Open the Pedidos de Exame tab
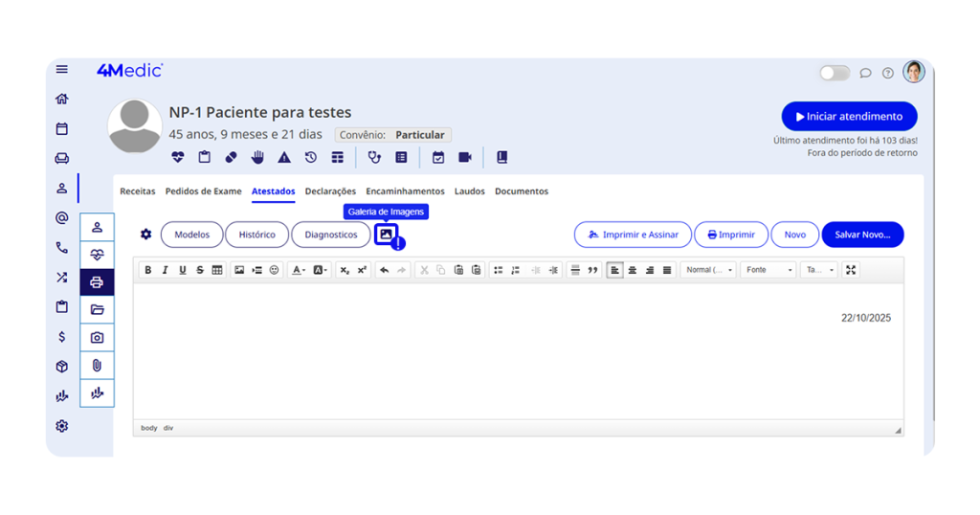The height and width of the screenshot is (515, 980). pos(203,191)
